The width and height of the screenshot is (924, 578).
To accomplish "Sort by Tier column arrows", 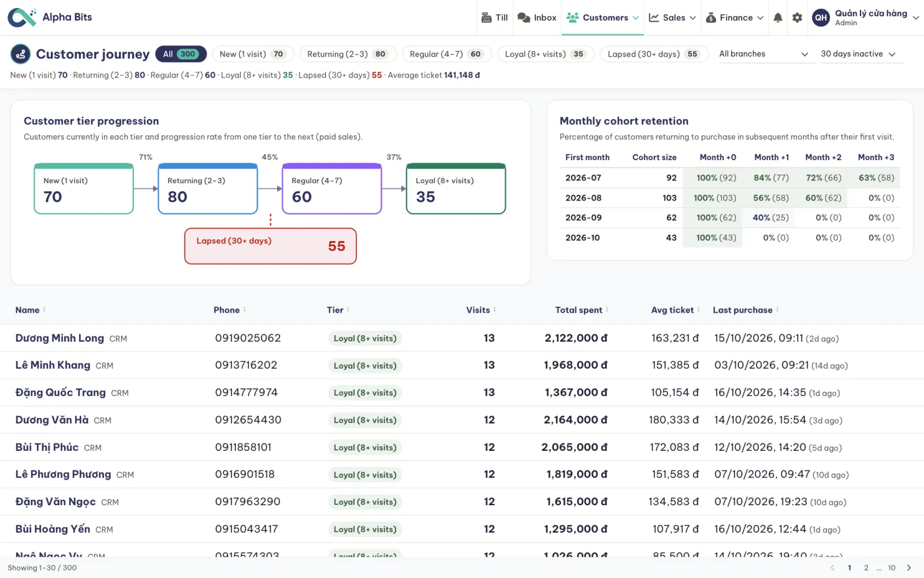I will 348,310.
